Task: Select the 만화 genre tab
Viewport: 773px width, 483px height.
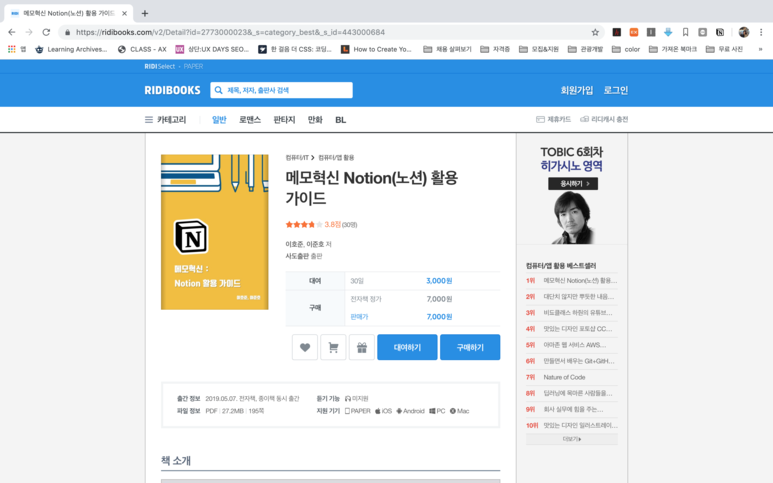Action: coord(315,120)
